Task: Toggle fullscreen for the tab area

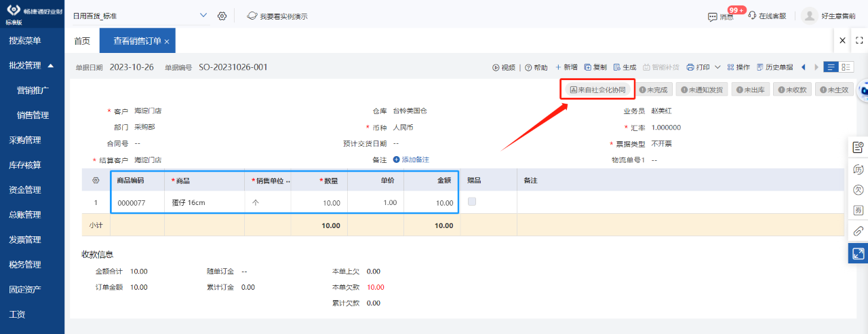Action: [x=859, y=40]
